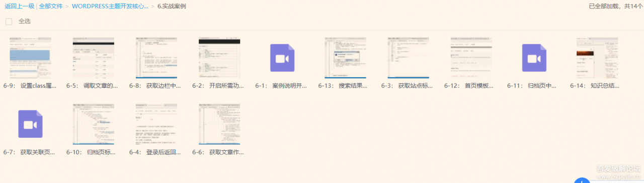Select file name 6-5: 调取文章的...

[x=92, y=86]
